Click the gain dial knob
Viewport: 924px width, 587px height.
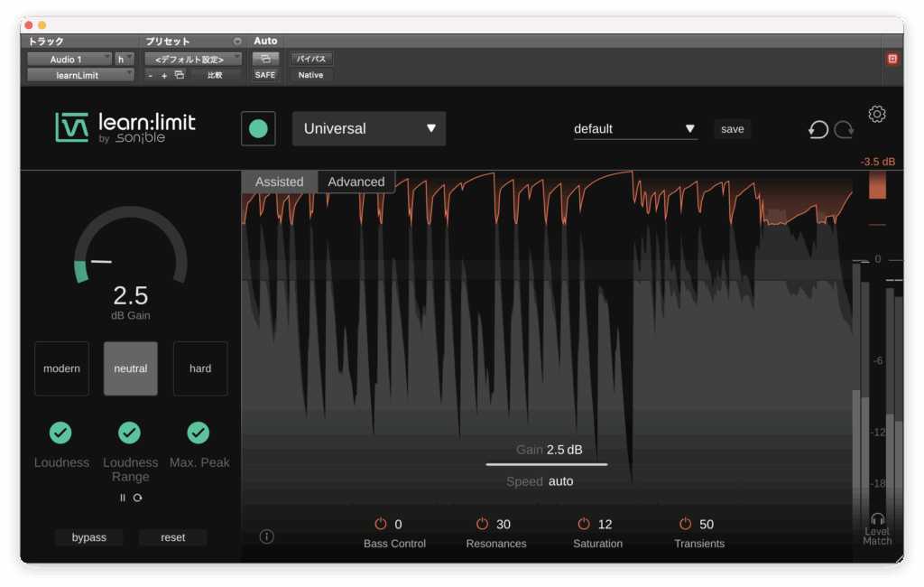point(130,245)
